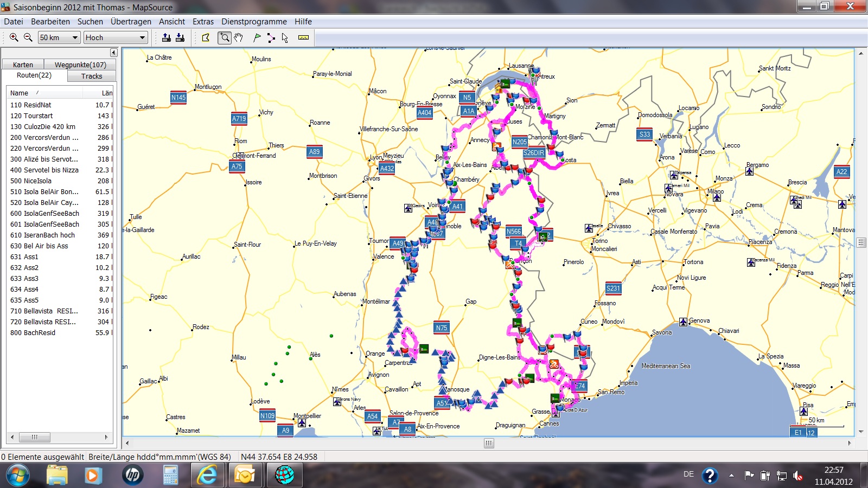The image size is (868, 488).
Task: Switch to the Tracks tab
Action: pyautogui.click(x=92, y=76)
